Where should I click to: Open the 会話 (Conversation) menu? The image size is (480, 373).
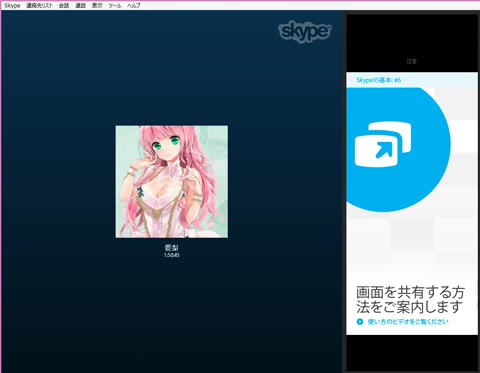tap(64, 6)
